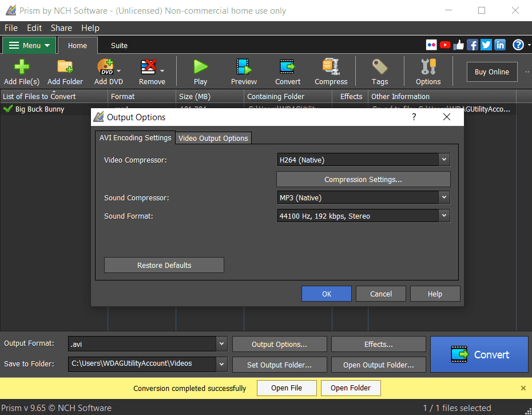Expand the Save to Folder dropdown
The image size is (532, 415).
[x=221, y=364]
